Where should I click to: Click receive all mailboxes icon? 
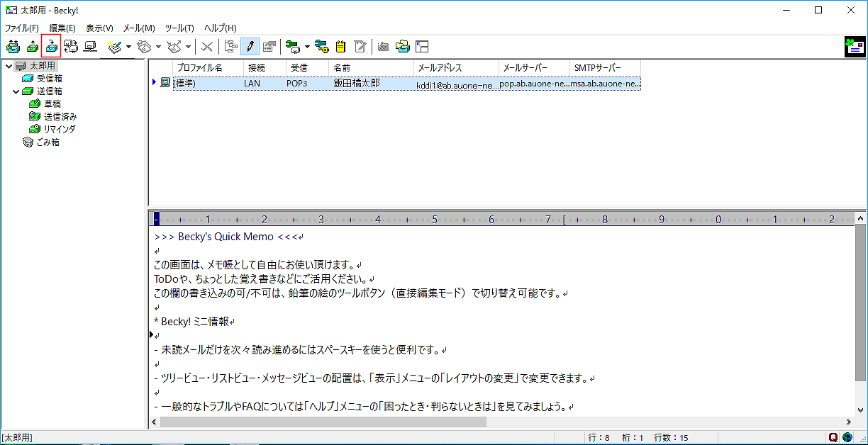71,47
